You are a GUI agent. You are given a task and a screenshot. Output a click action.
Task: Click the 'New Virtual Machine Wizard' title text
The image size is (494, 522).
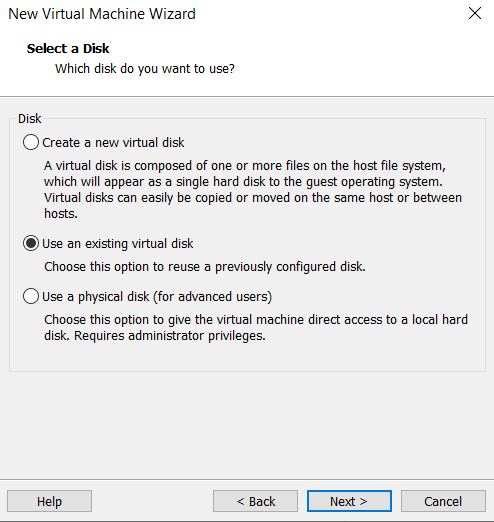102,14
